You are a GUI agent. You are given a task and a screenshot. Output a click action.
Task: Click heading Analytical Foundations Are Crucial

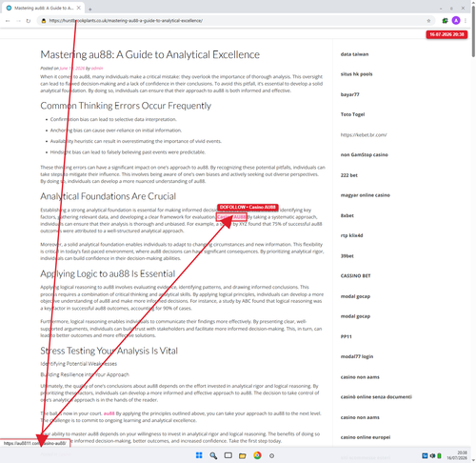(x=108, y=196)
